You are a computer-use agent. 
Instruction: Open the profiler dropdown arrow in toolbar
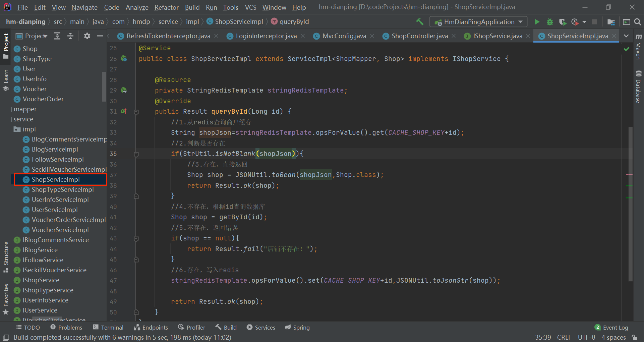tap(584, 22)
